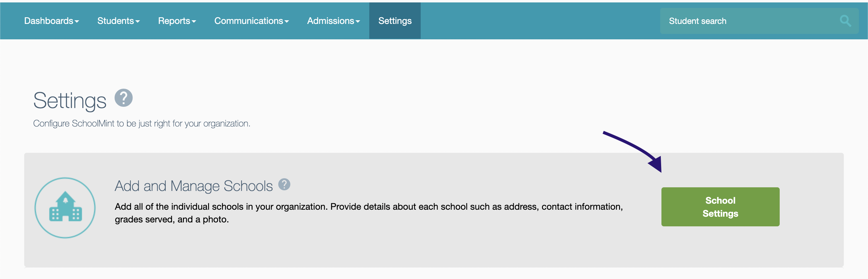Click the green School Settings button
The image size is (868, 279).
tap(720, 207)
